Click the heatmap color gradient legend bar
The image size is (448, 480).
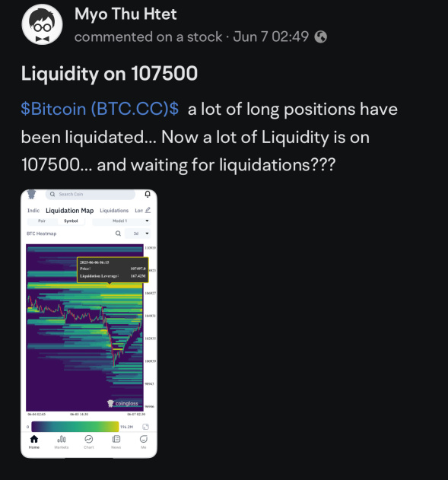pos(75,427)
